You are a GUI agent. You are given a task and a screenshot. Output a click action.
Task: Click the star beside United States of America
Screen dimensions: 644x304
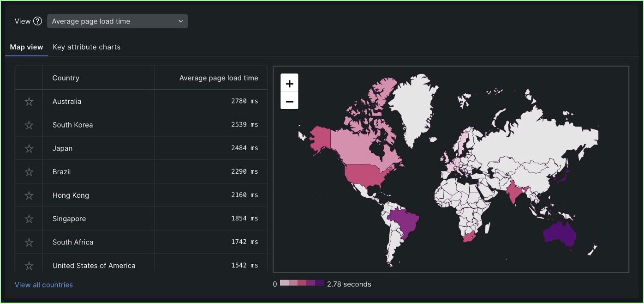point(29,265)
